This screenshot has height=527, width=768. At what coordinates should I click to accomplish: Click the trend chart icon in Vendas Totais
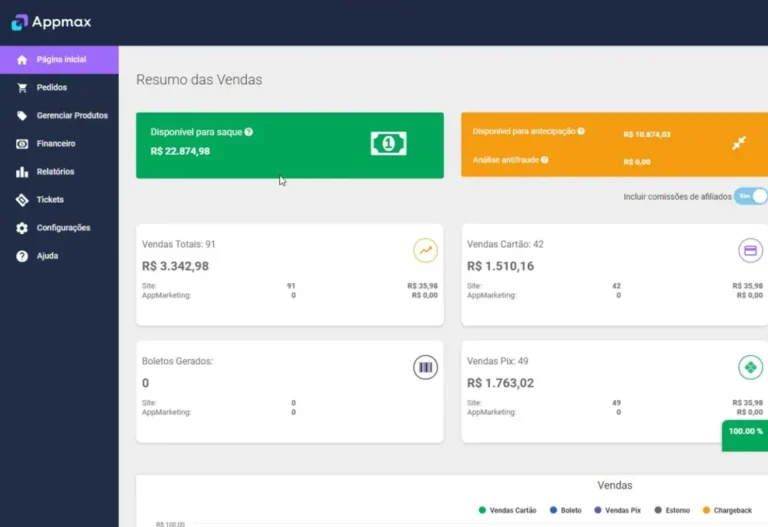click(x=426, y=251)
